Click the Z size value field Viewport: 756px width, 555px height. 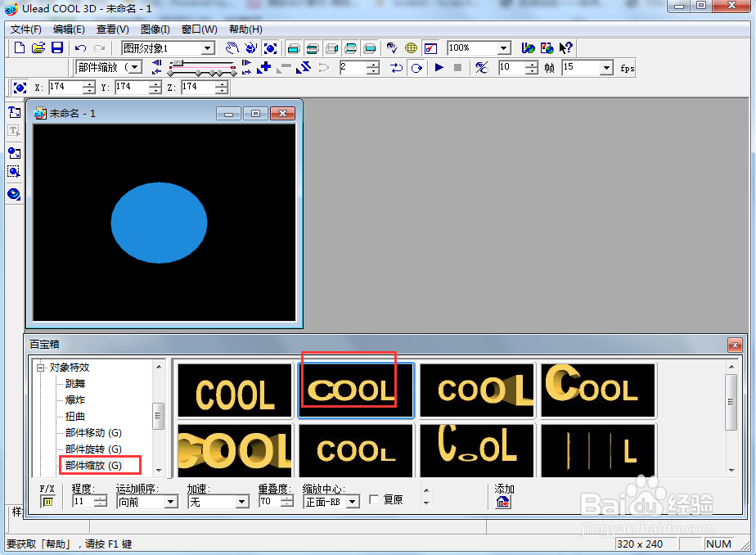(x=199, y=88)
